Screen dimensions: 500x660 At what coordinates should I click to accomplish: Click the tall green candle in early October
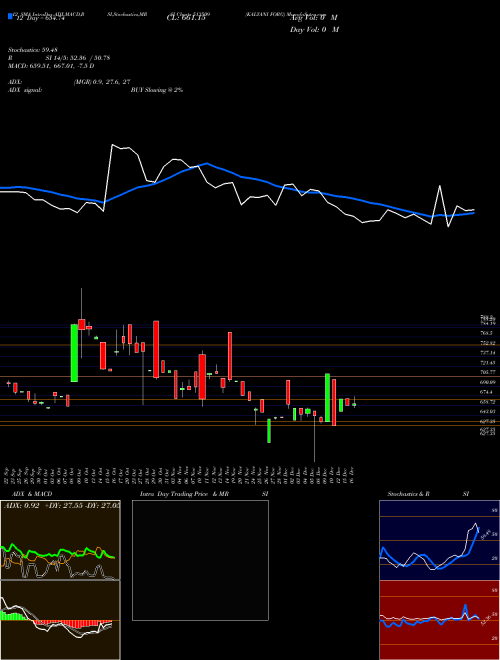tap(74, 353)
